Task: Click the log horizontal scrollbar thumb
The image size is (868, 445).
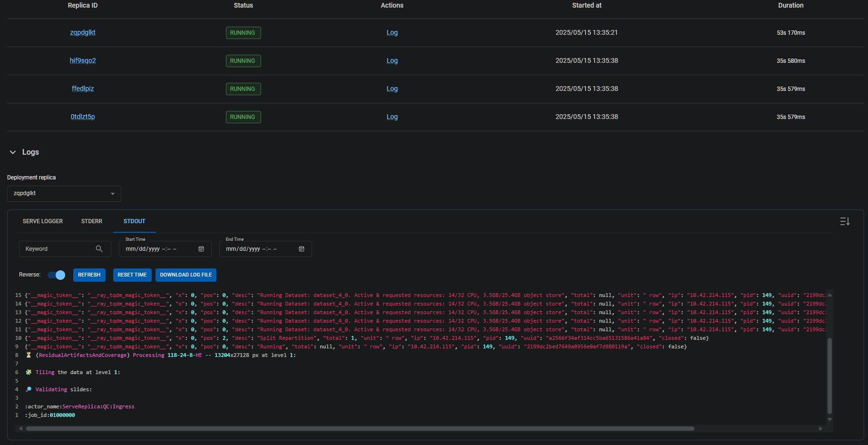Action: [360, 428]
